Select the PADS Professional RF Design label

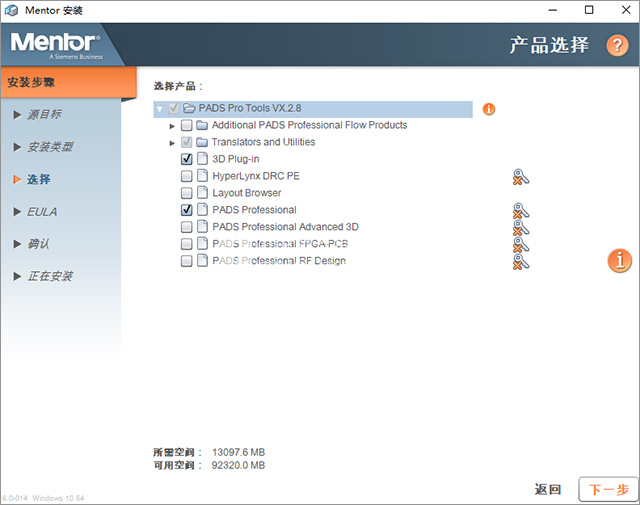click(279, 260)
